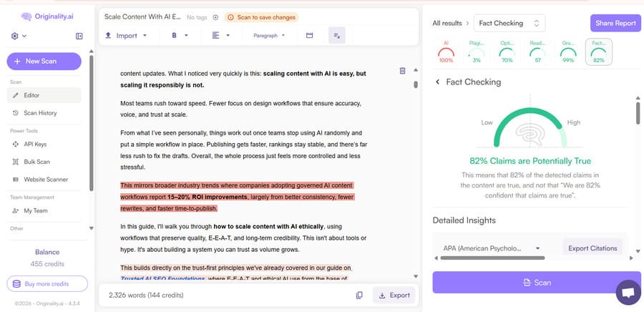Select the Plagiarism 3% score tab
644x312 pixels.
[x=477, y=52]
